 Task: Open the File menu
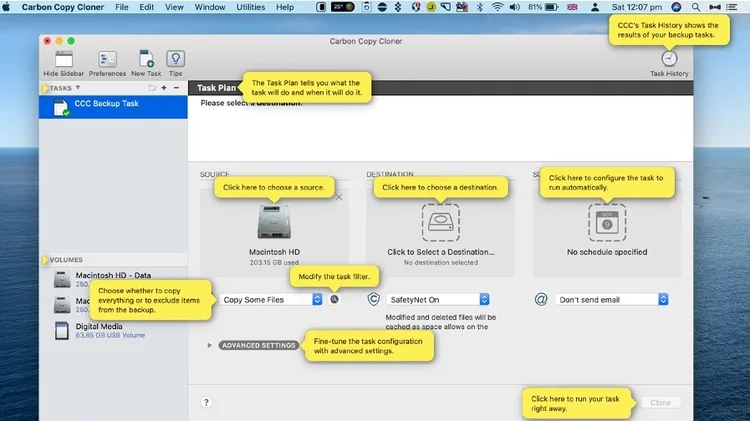pos(121,7)
